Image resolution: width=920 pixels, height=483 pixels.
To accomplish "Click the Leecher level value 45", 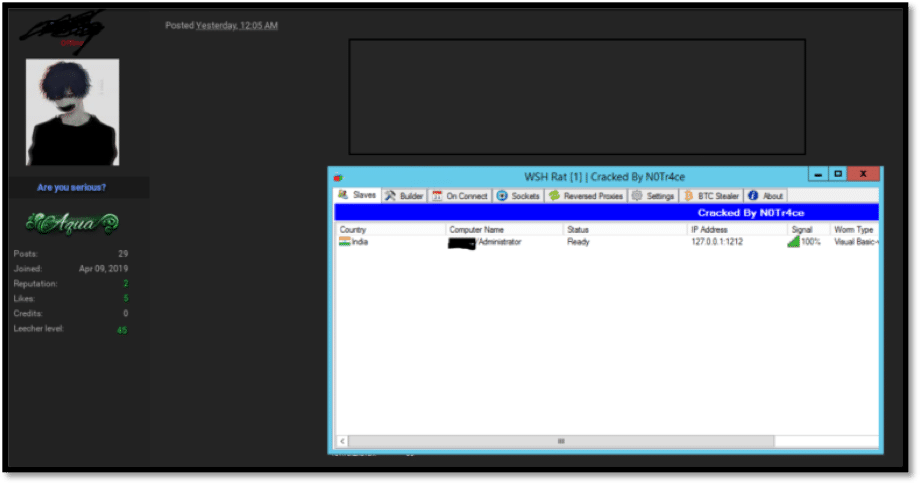I will click(x=122, y=330).
